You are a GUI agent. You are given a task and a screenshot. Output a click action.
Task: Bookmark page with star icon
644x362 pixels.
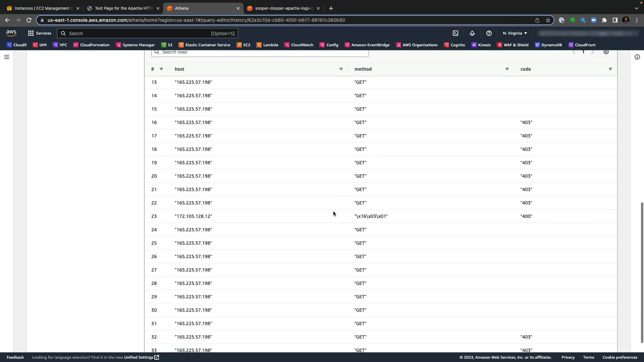(548, 20)
